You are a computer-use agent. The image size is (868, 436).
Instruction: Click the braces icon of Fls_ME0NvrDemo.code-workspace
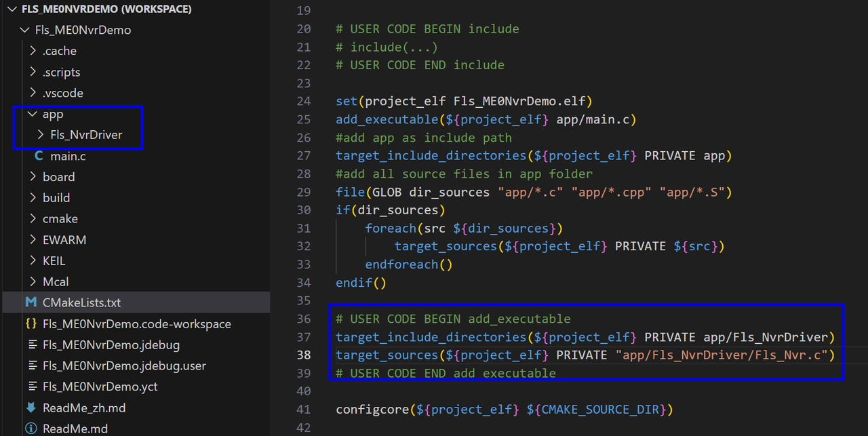point(31,323)
